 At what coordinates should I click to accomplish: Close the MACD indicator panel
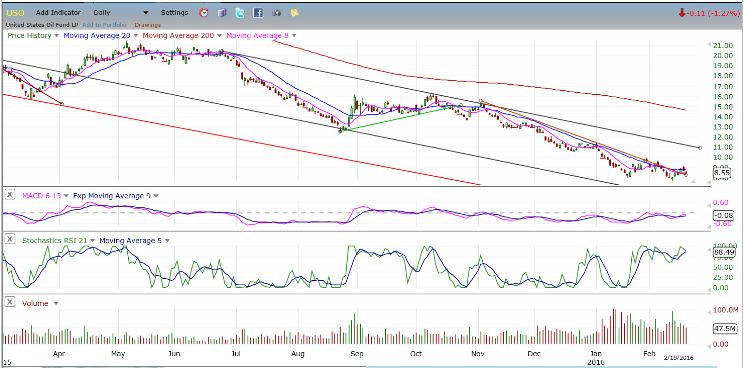pos(10,195)
